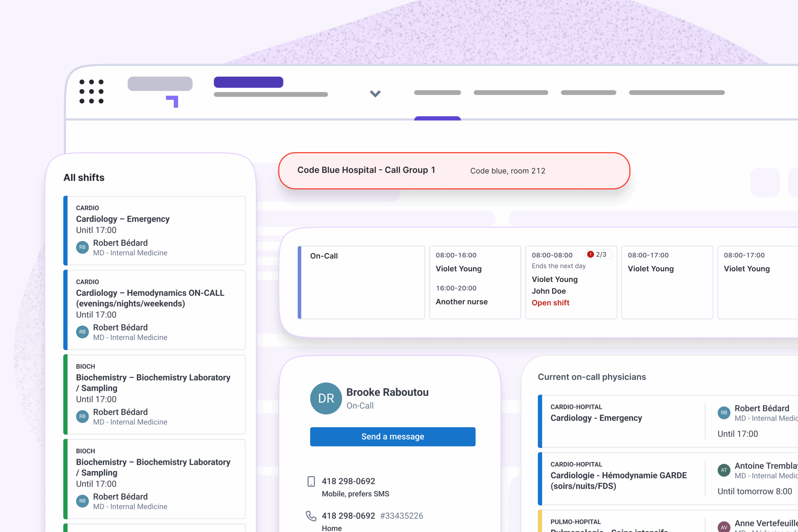The width and height of the screenshot is (798, 532).
Task: Open the nine-dot app grid menu
Action: tap(91, 92)
